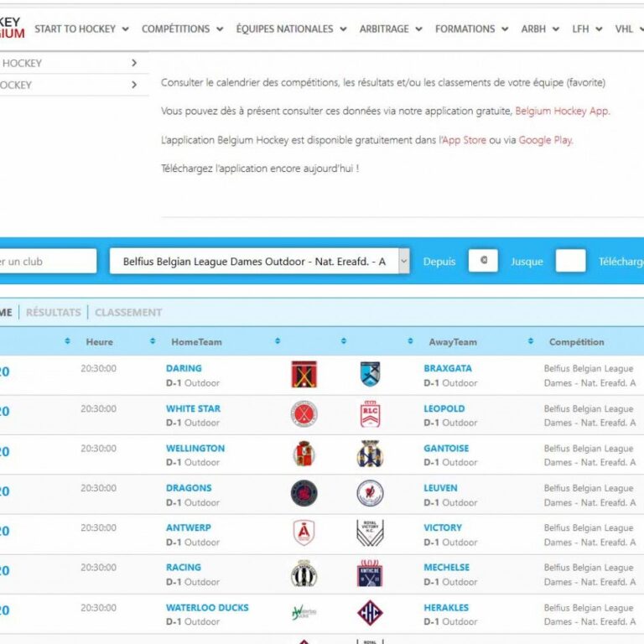Open the WELLINGTON team link
This screenshot has height=644, width=644.
click(195, 448)
